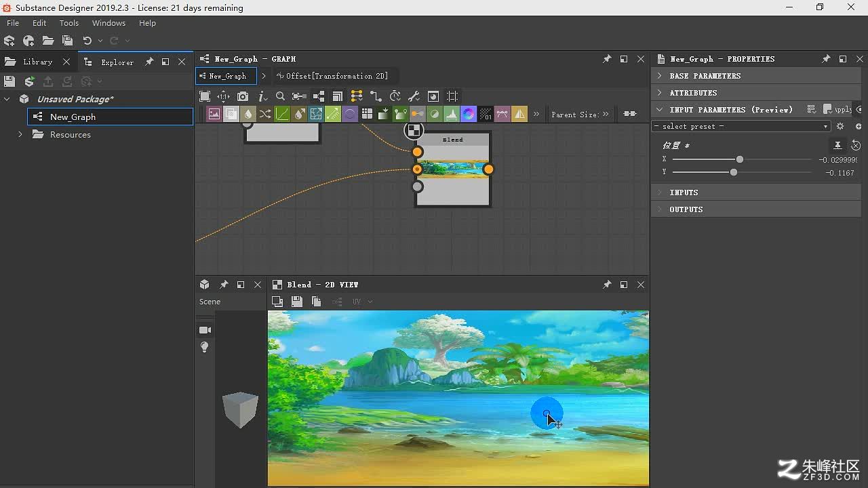Pin the Graph panel
This screenshot has width=868, height=488.
[x=607, y=59]
